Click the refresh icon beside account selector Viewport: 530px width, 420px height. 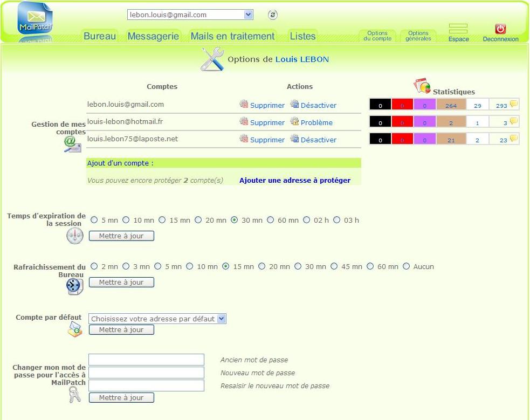pos(273,15)
